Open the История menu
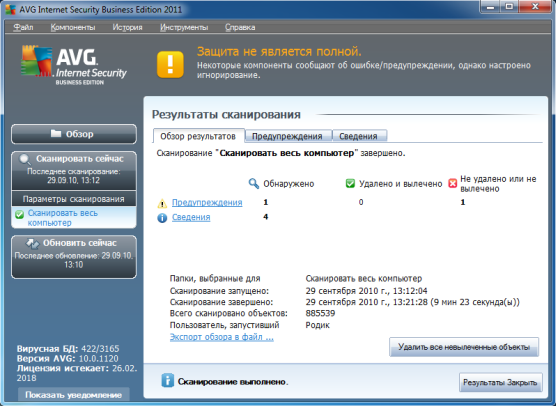The image size is (556, 406). click(127, 27)
